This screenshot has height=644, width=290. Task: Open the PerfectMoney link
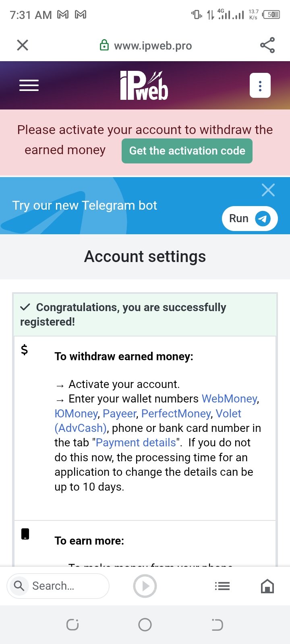tap(176, 414)
